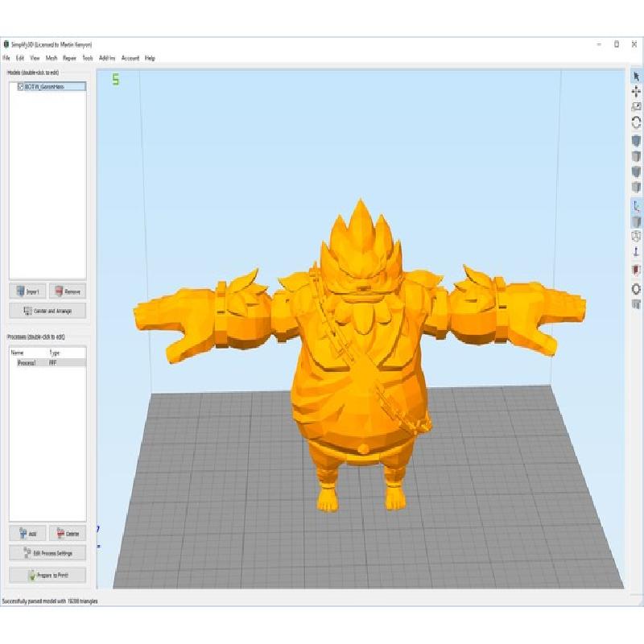This screenshot has height=644, width=644.
Task: Click the Prepare to Print button
Action: click(47, 575)
